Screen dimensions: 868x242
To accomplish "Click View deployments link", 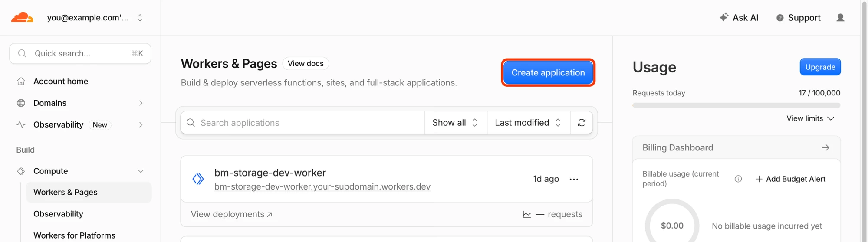I will 231,214.
